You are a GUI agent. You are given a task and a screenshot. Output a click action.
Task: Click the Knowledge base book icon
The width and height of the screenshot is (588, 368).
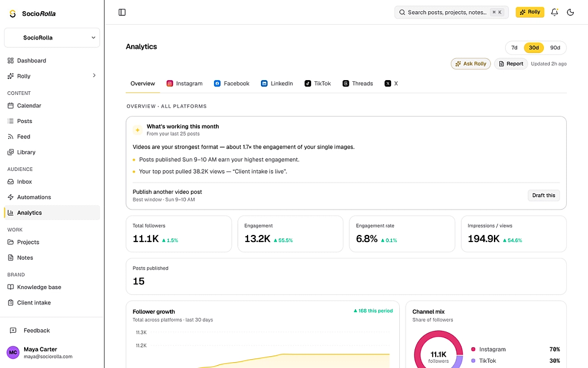click(11, 287)
